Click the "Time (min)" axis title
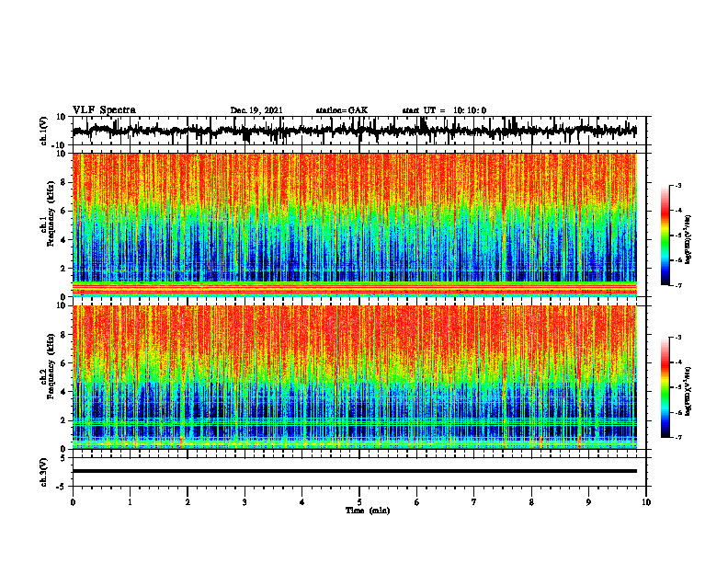The width and height of the screenshot is (728, 563). (368, 511)
